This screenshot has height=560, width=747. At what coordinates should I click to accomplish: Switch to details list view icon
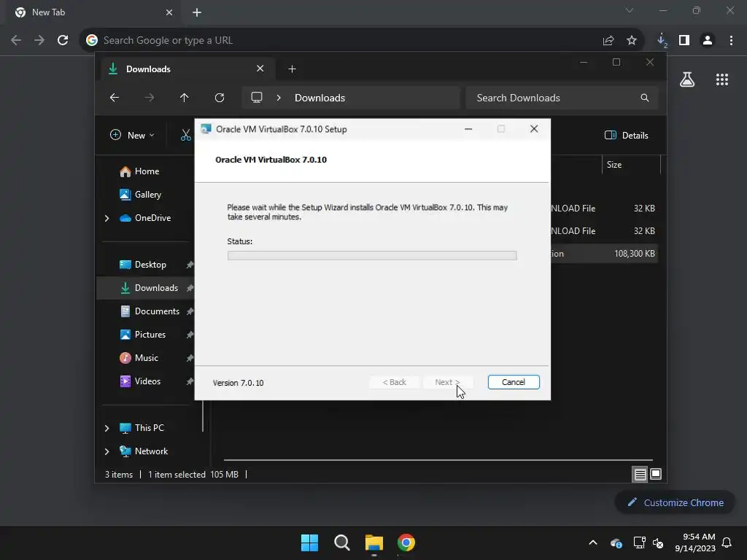pyautogui.click(x=640, y=474)
